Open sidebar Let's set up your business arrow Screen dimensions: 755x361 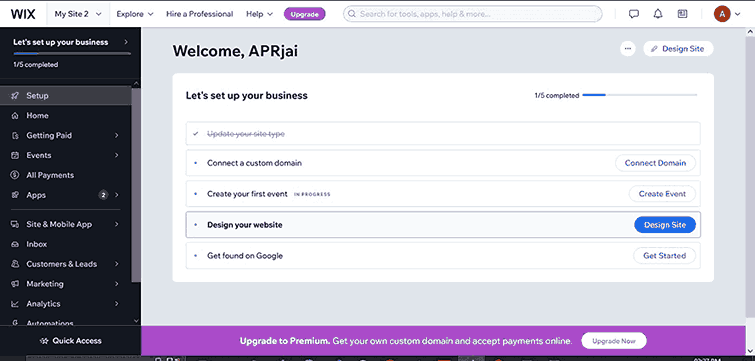click(126, 42)
